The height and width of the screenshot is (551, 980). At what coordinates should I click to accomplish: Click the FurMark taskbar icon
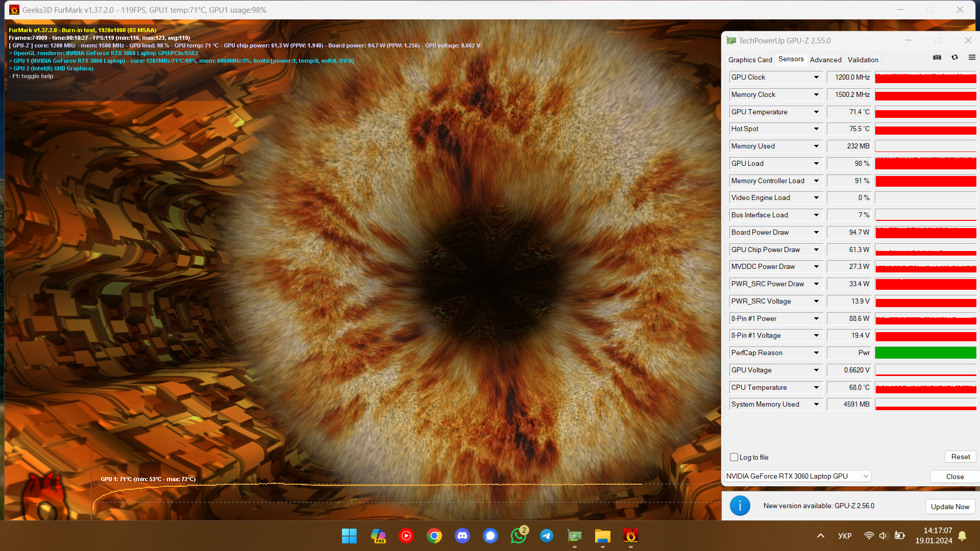tap(630, 536)
